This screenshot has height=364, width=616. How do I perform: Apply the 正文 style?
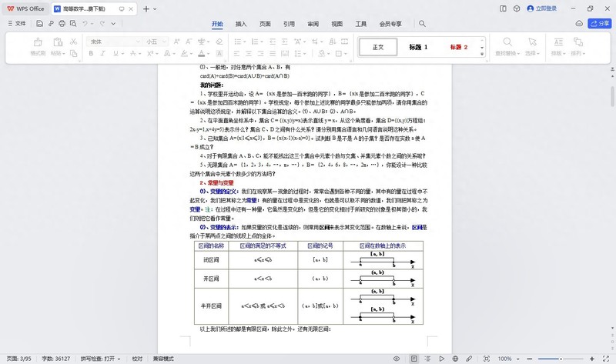coord(378,47)
